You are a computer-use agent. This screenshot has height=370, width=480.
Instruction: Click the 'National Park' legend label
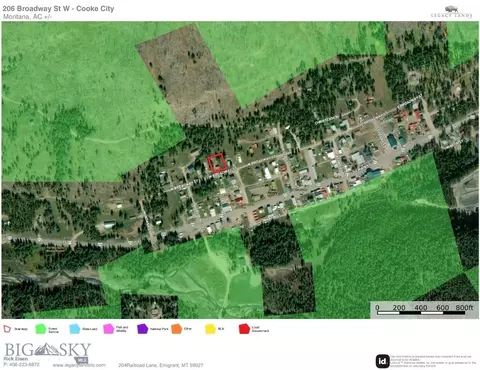159,329
